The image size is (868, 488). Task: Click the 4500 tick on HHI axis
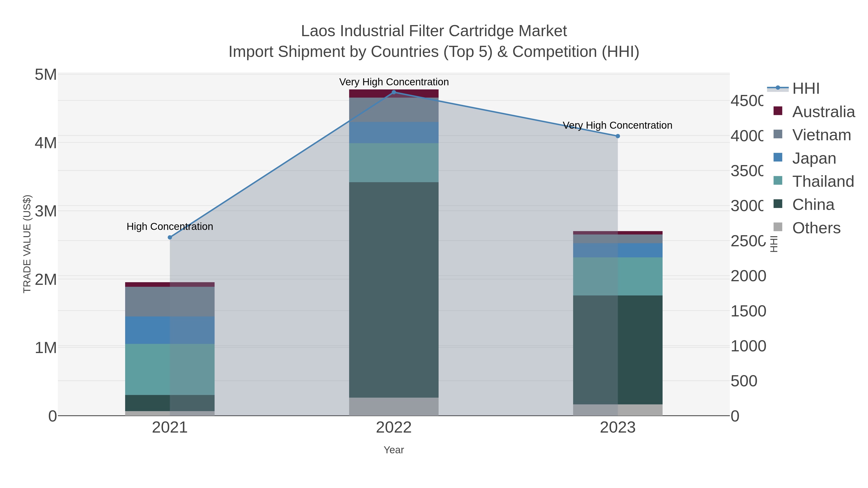point(747,101)
